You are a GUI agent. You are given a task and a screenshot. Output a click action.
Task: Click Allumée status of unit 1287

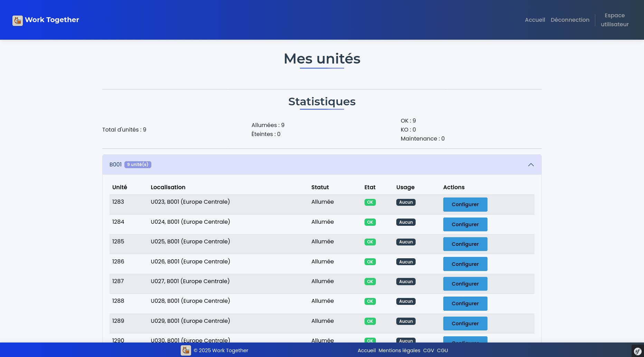pyautogui.click(x=323, y=281)
